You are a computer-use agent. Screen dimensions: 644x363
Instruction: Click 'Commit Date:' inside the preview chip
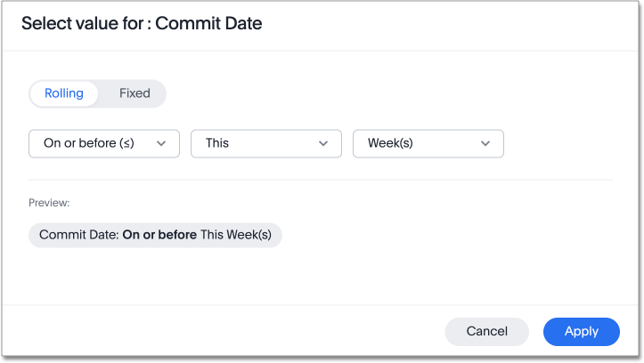coord(78,235)
